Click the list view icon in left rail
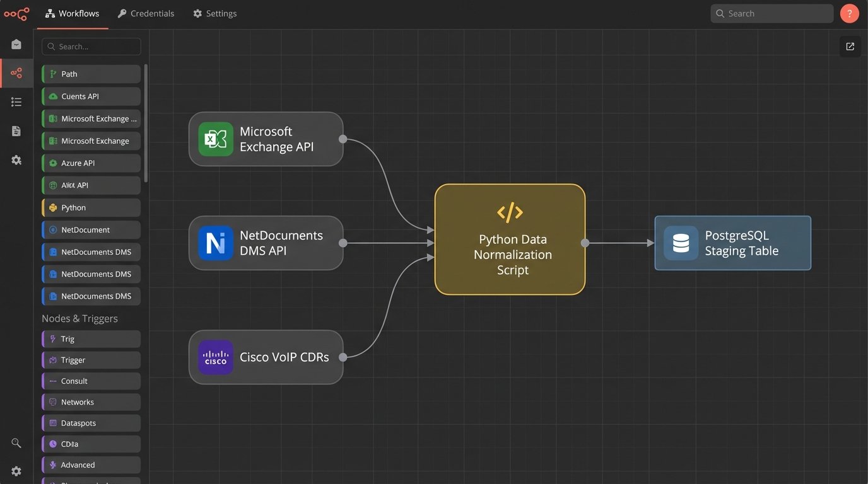 (16, 102)
